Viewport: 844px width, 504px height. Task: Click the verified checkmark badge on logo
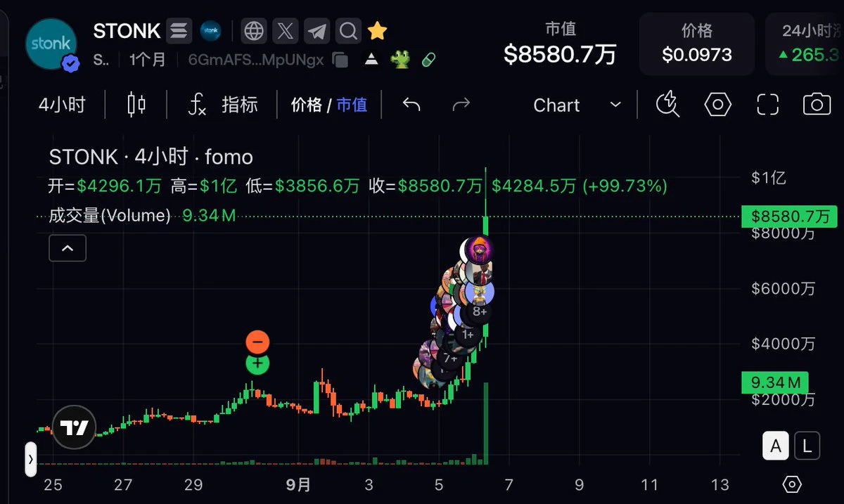70,63
